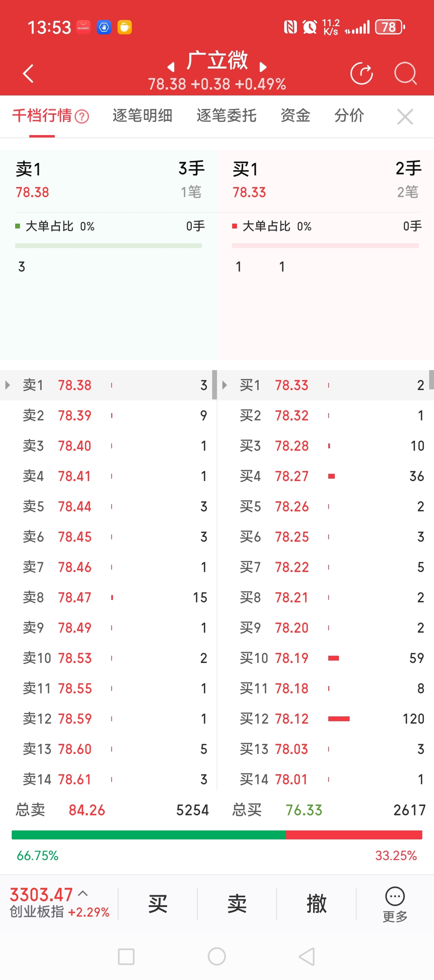Tap the refresh/share circular arrow icon
The width and height of the screenshot is (434, 980).
(x=361, y=73)
